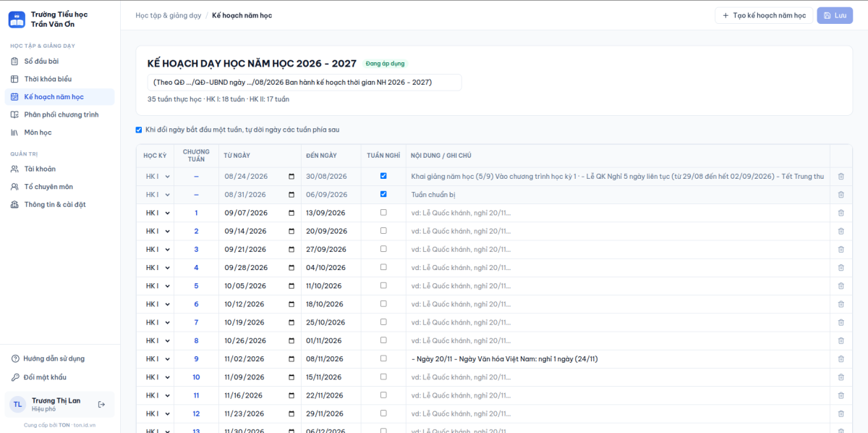Click trash icon on Tuần chuẩn bị row

(841, 194)
